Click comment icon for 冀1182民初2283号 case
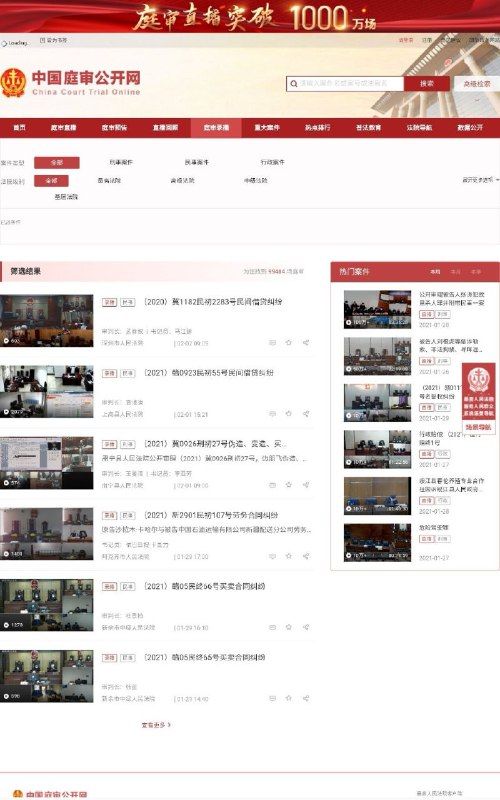Image resolution: width=500 pixels, height=800 pixels. (272, 343)
